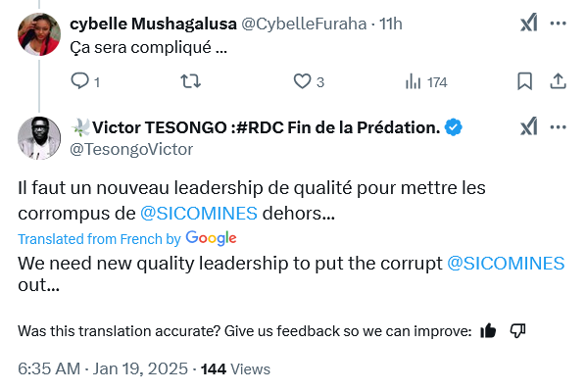The image size is (586, 392).
Task: Open more options menu on Victor's tweet
Action: (558, 127)
